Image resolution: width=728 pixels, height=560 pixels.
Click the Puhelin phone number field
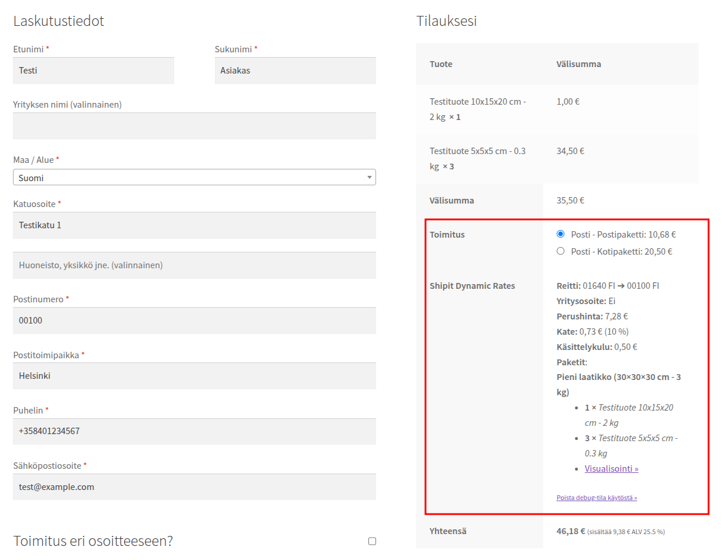point(194,431)
